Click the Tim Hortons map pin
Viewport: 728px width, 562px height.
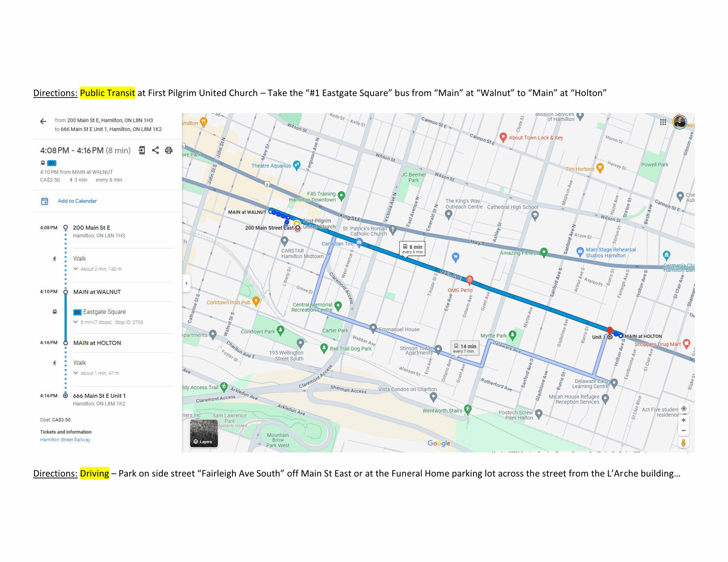pyautogui.click(x=600, y=168)
